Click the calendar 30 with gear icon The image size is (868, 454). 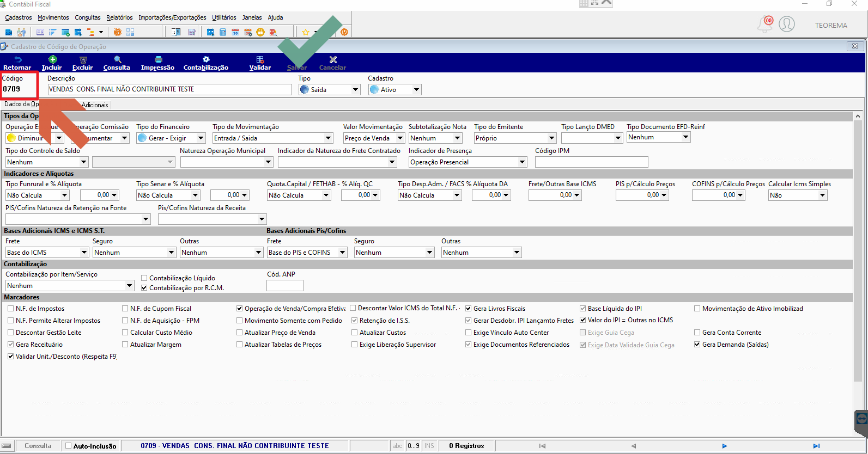tap(248, 32)
